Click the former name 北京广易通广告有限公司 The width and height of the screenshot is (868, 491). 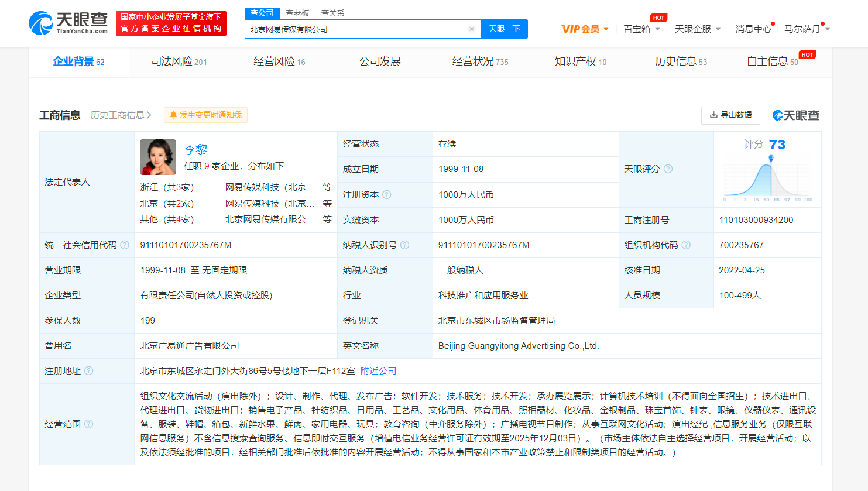click(x=190, y=346)
